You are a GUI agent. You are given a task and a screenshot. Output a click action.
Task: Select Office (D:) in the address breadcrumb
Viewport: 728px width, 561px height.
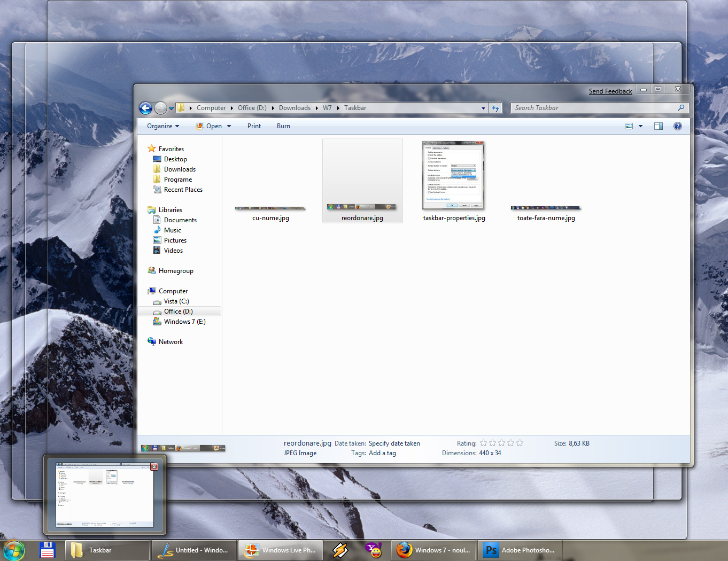tap(252, 108)
